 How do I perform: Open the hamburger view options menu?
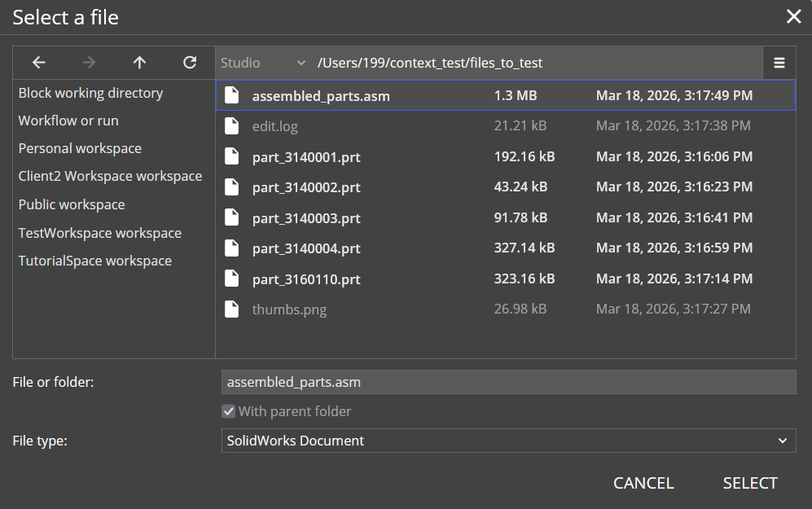click(x=779, y=63)
